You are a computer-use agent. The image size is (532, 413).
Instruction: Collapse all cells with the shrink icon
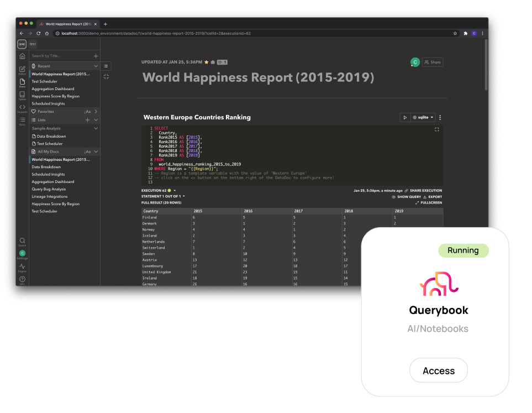pos(106,77)
